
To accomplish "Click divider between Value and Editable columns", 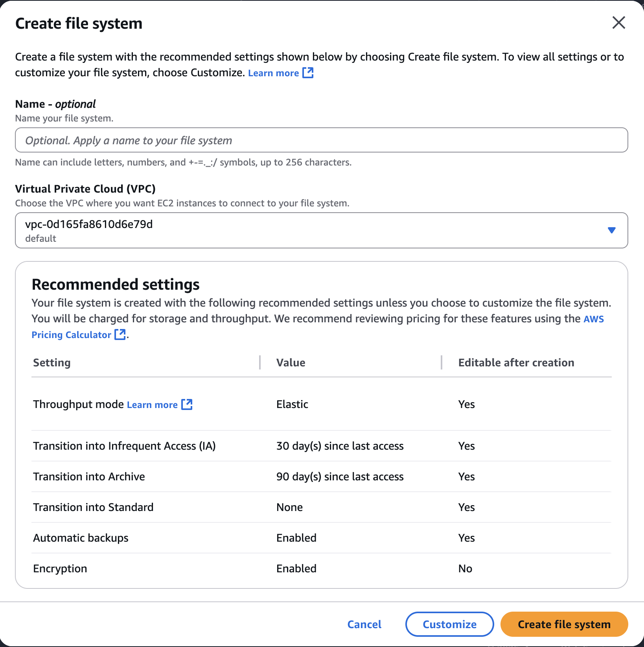I will point(442,362).
